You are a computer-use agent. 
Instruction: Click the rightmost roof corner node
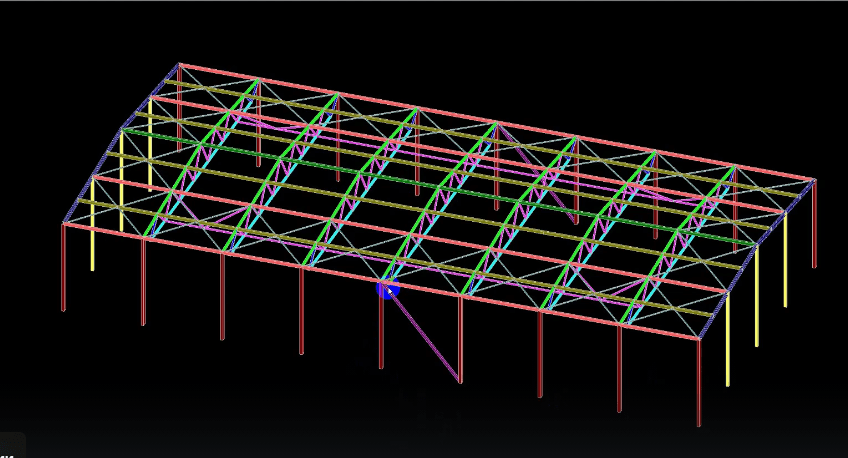click(x=815, y=180)
